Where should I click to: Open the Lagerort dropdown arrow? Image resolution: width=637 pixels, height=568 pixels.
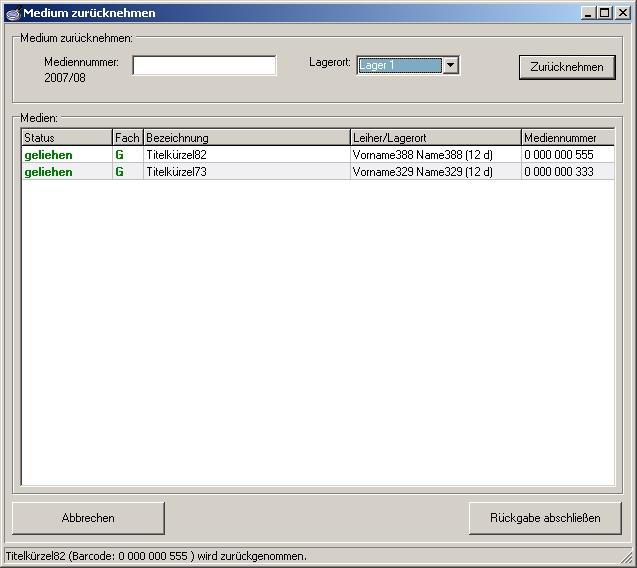coord(450,66)
